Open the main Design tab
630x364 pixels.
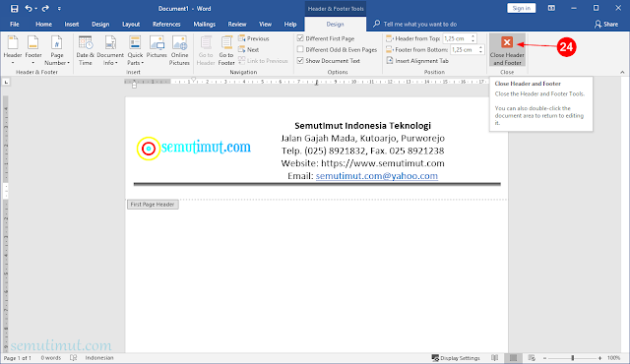tap(100, 24)
